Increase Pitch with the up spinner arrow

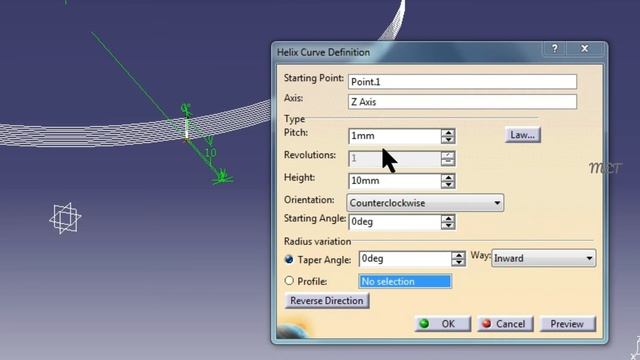(448, 133)
